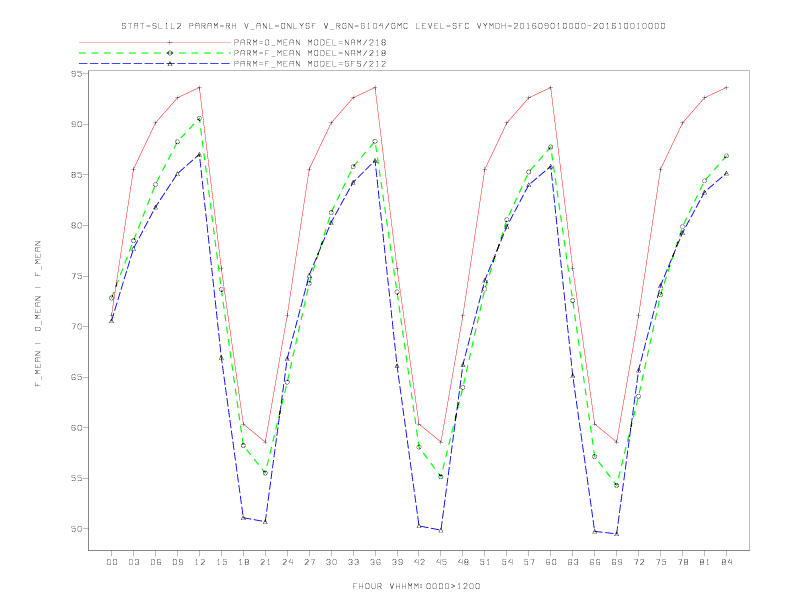Select legend entry PARM=O_MEAN MODEL=NAM/218

pyautogui.click(x=310, y=42)
